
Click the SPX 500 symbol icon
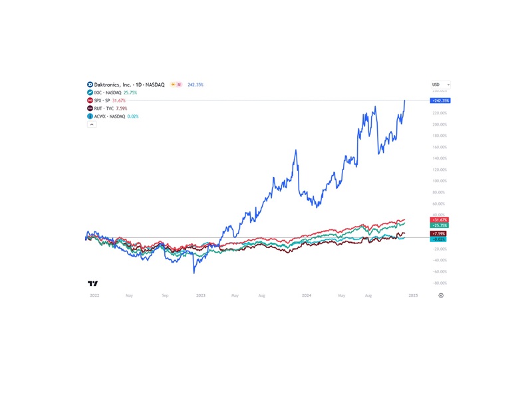90,100
